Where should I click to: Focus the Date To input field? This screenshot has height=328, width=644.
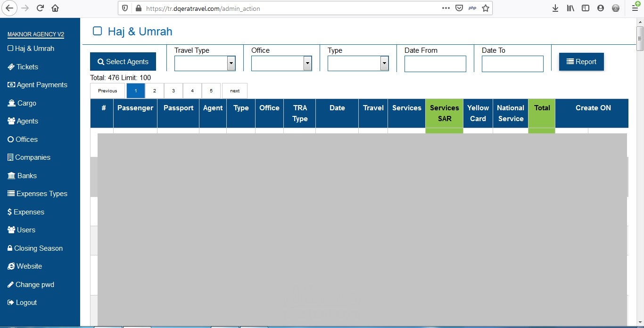[x=512, y=64]
